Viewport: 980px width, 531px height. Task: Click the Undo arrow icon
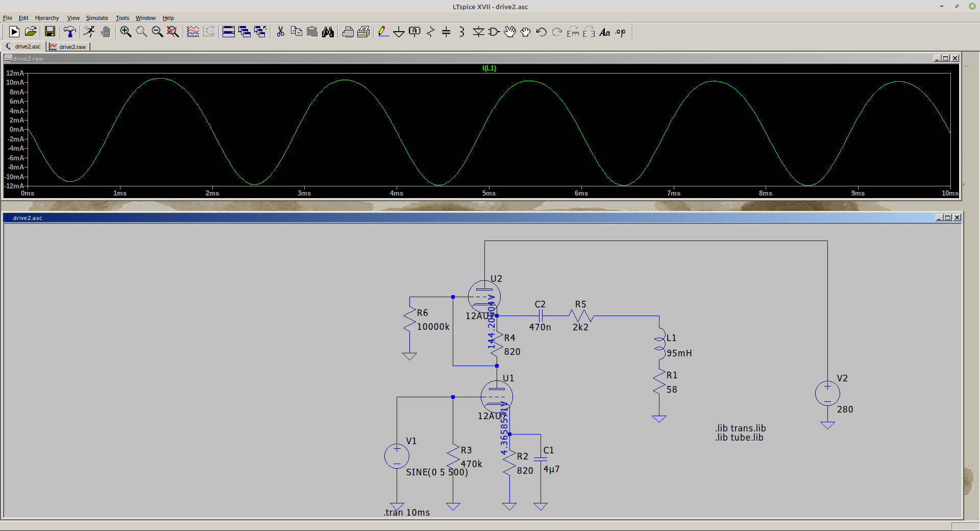542,32
